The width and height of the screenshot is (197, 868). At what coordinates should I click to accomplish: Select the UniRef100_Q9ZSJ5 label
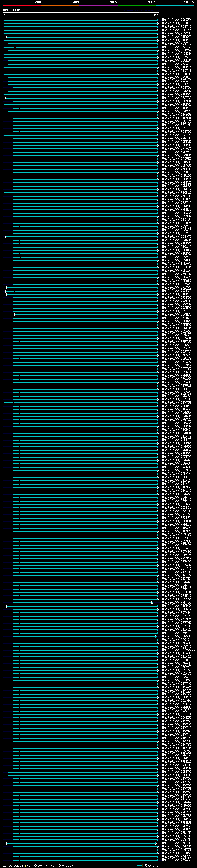pos(177,81)
